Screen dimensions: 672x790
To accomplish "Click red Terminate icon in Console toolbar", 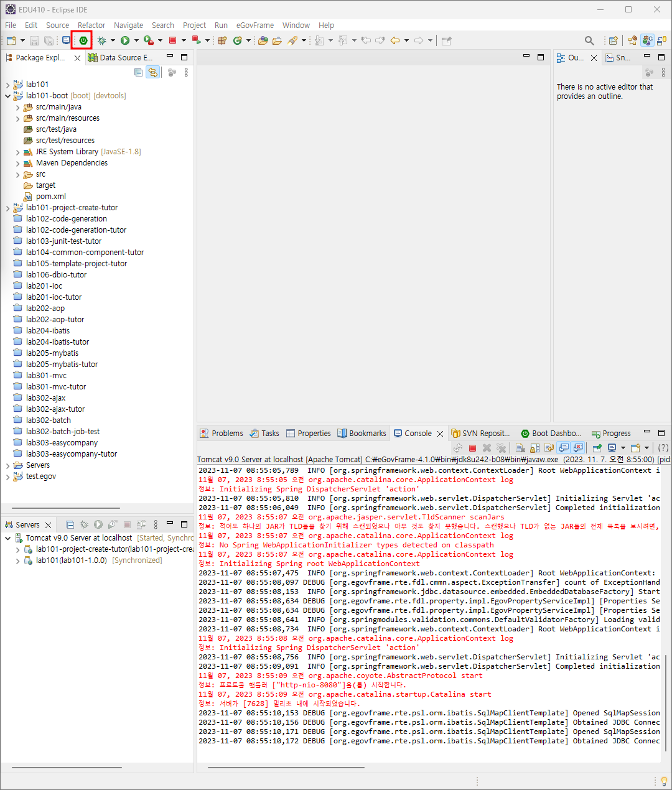I will [x=472, y=448].
